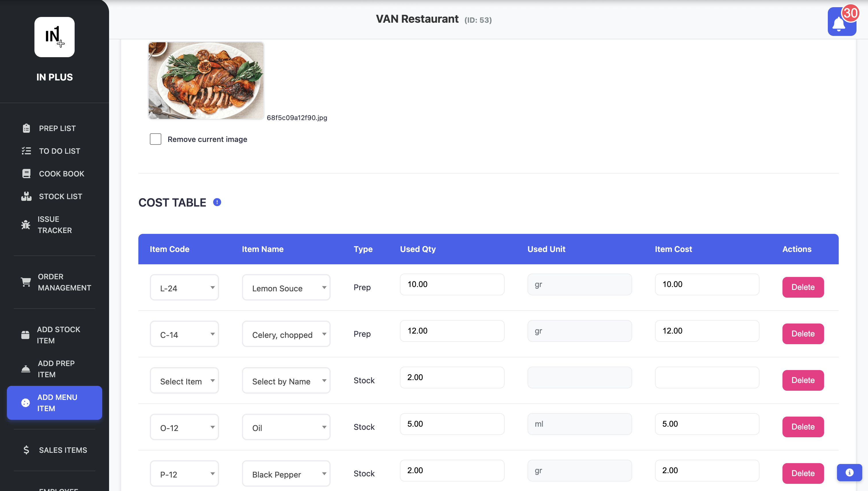Open the Sales Items section
868x491 pixels.
63,450
